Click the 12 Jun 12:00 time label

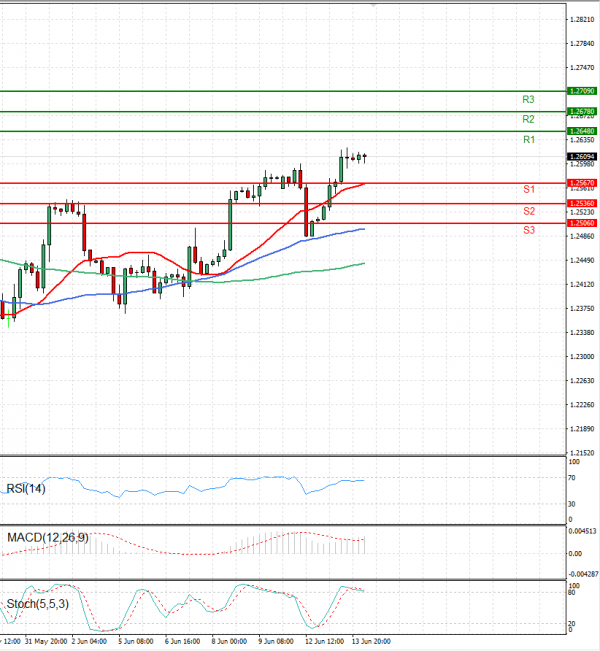324,641
